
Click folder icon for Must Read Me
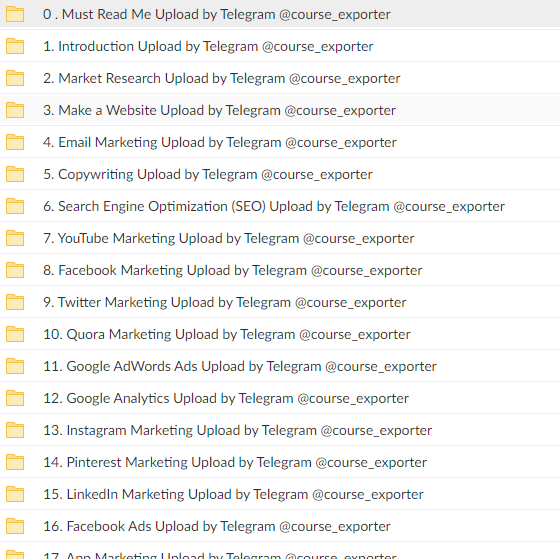tap(15, 14)
